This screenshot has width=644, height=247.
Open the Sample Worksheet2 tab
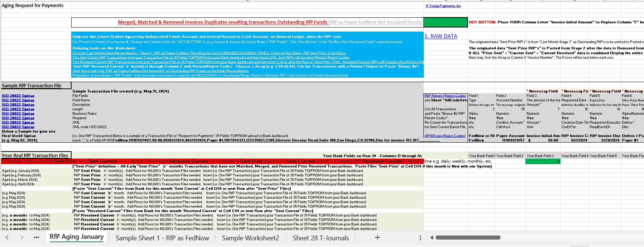pyautogui.click(x=251, y=238)
